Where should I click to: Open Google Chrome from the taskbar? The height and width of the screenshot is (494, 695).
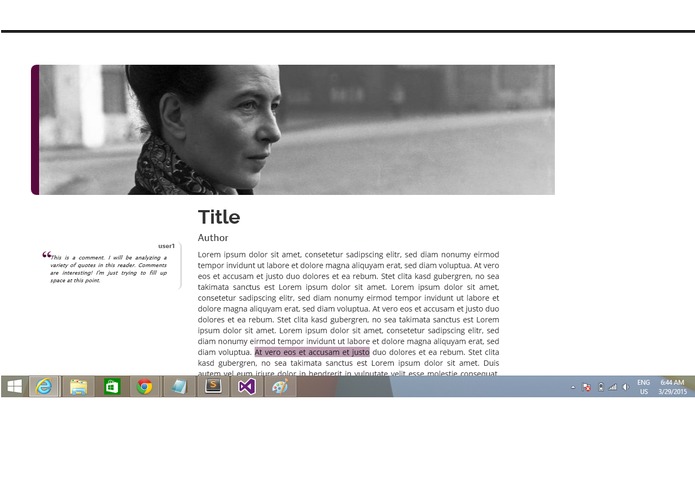point(145,386)
